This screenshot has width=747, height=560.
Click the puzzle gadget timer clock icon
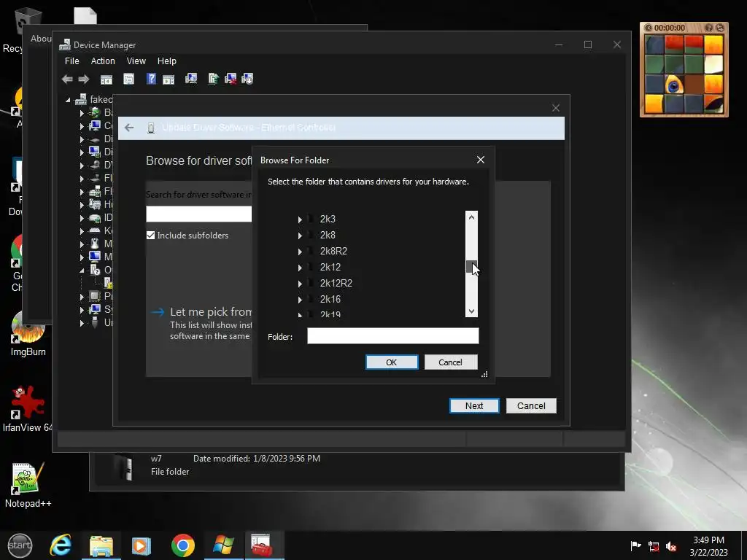tap(649, 28)
